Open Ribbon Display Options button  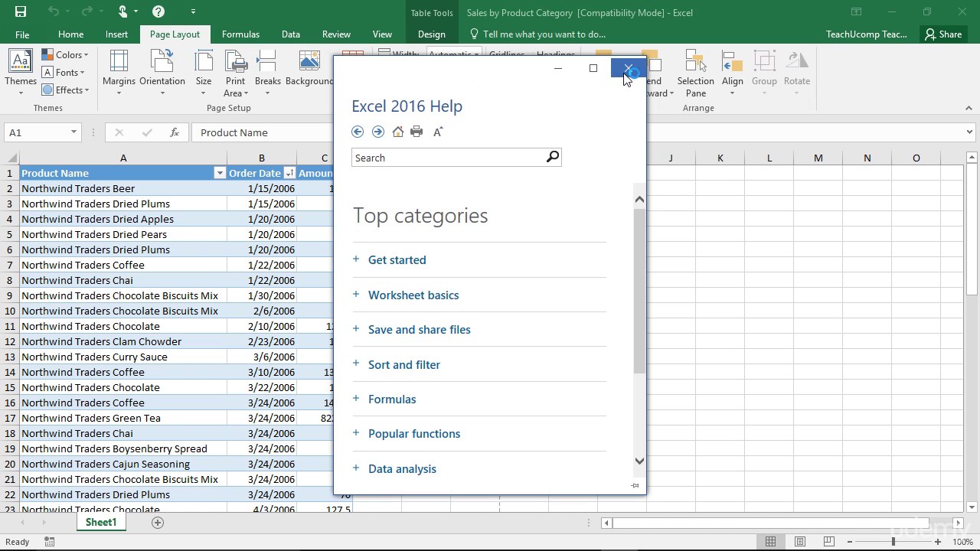[857, 11]
